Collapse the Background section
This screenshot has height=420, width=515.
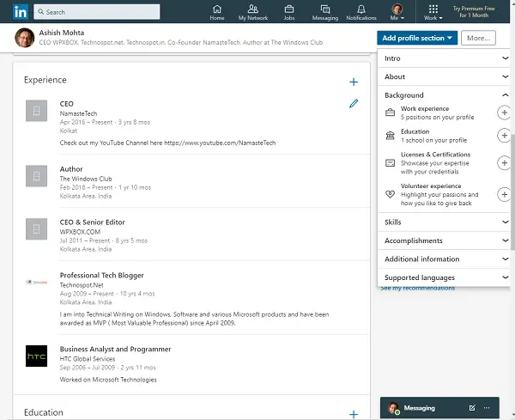pos(444,95)
